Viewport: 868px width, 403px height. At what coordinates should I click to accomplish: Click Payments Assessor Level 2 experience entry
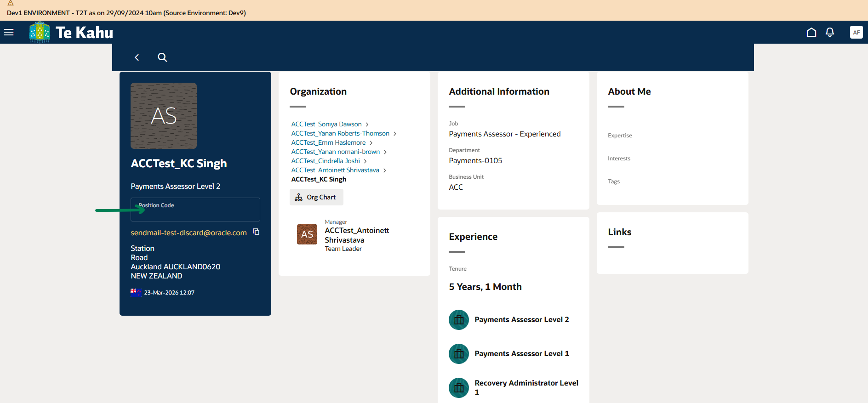click(x=522, y=320)
